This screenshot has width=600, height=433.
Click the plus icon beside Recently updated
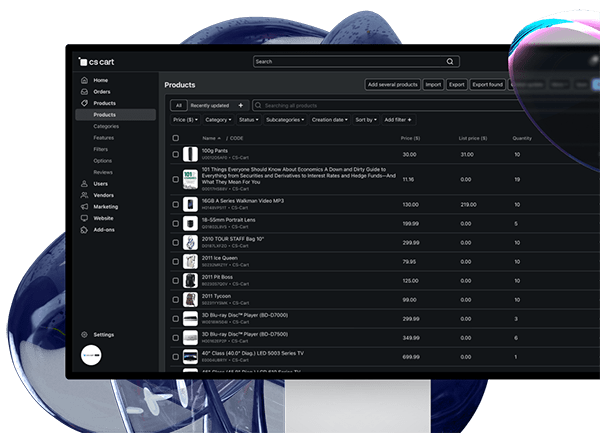pos(241,105)
